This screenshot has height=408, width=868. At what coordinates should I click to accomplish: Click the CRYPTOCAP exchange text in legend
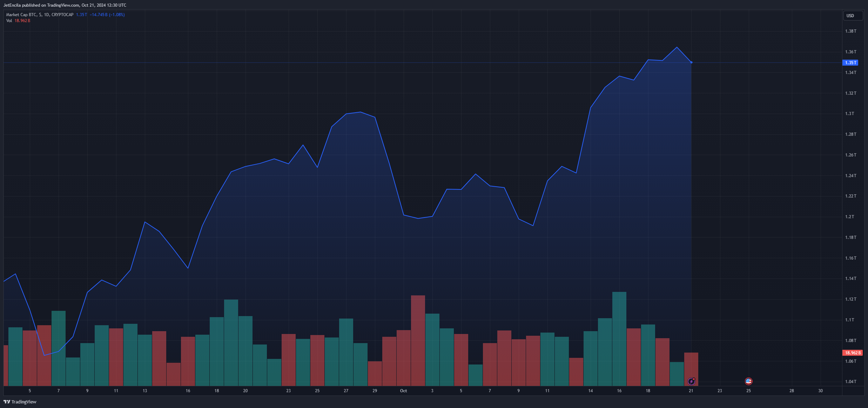(62, 15)
